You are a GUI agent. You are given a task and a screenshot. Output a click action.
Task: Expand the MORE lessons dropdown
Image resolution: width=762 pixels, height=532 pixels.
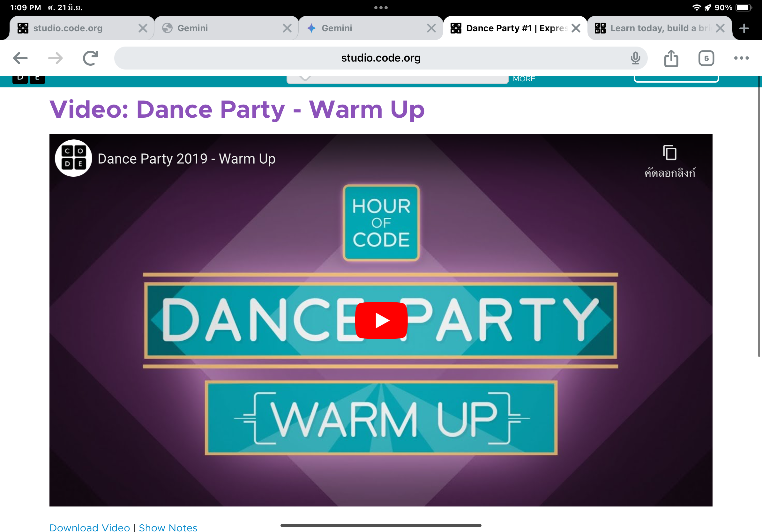point(524,79)
